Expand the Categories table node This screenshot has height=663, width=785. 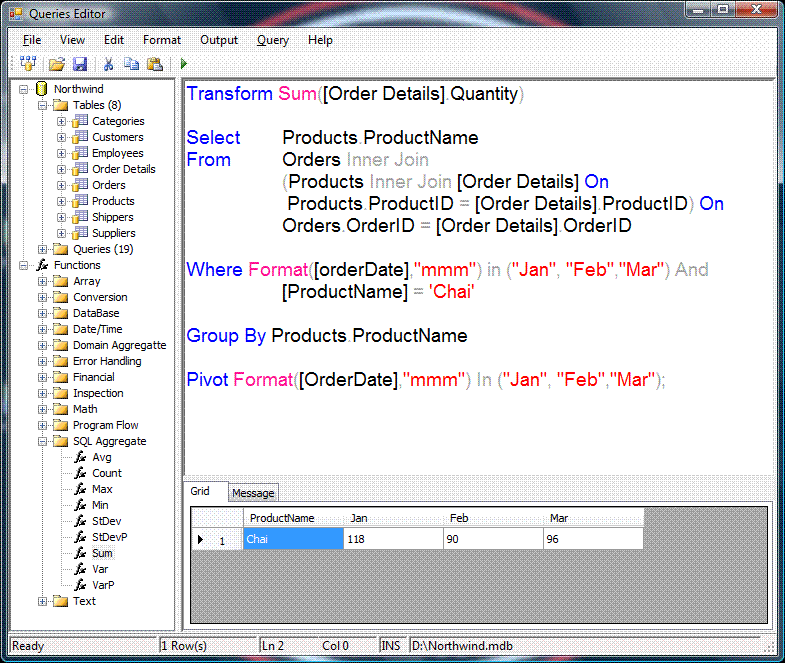point(62,122)
